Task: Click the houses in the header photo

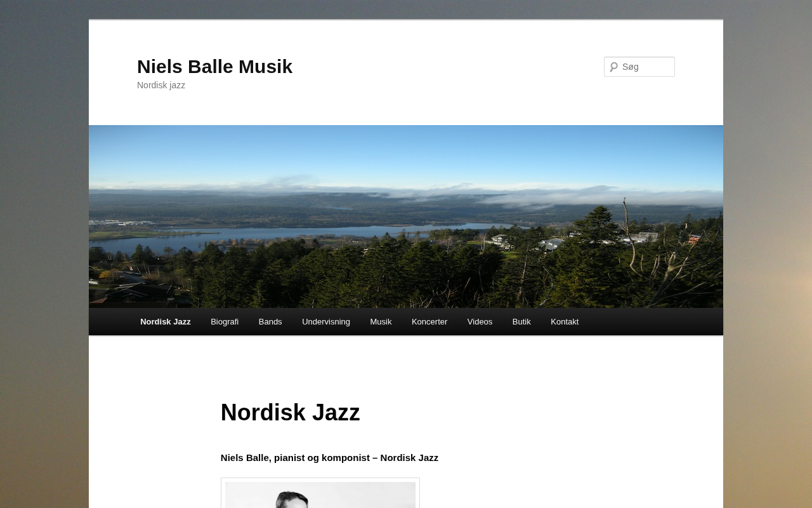Action: coord(571,241)
